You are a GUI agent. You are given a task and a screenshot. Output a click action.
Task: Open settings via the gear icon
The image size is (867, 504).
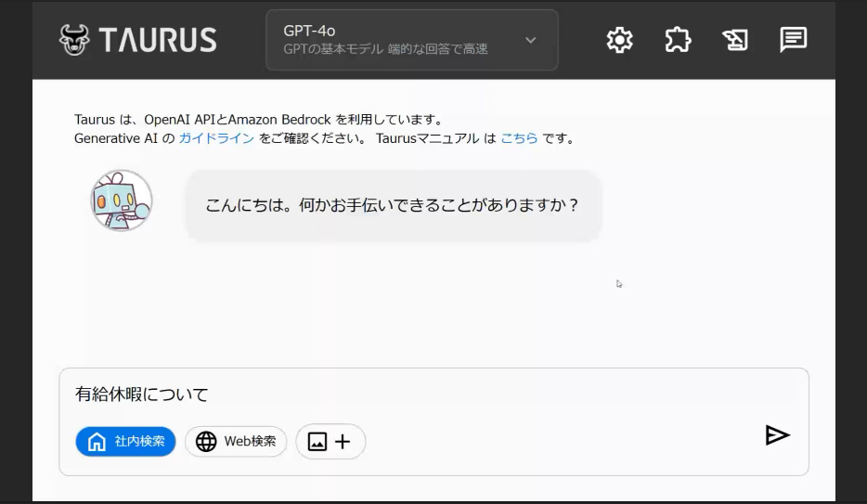[619, 40]
